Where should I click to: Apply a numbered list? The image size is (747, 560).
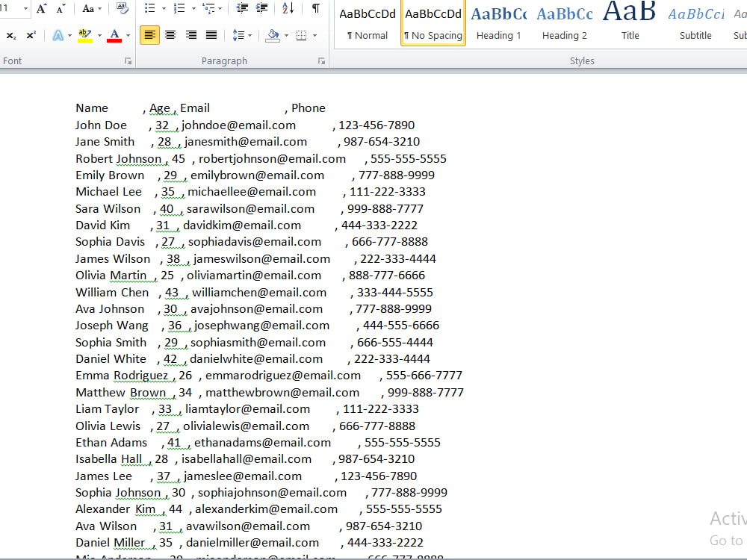[179, 8]
